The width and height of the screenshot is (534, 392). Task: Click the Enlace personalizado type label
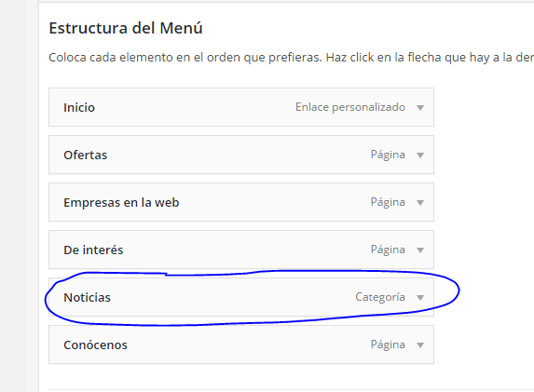350,107
